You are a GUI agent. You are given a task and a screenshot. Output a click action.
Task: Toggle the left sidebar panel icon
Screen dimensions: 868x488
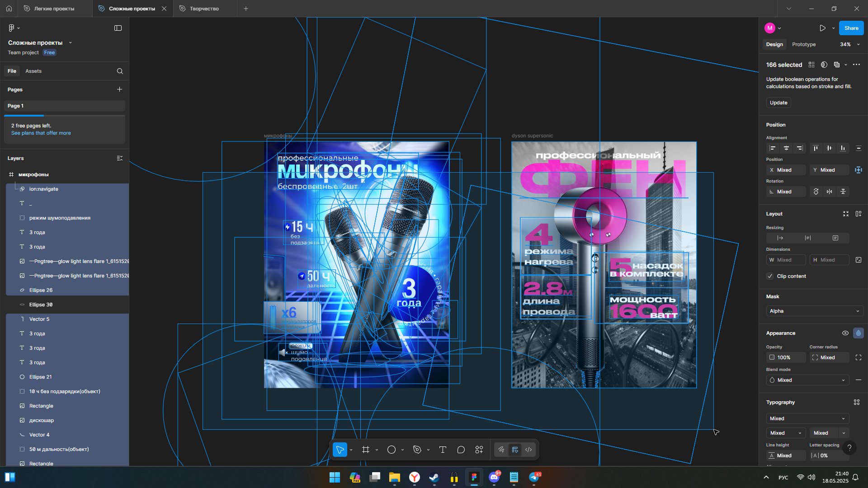(x=118, y=28)
